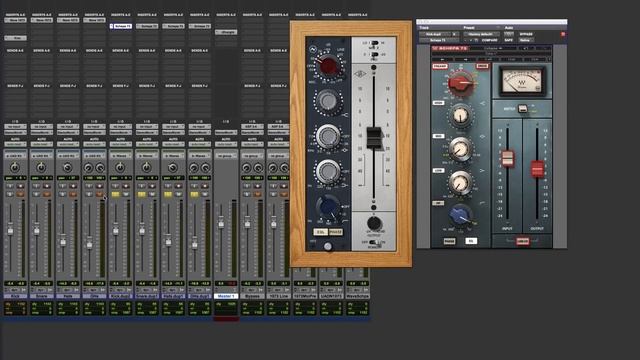The width and height of the screenshot is (640, 360).
Task: Open output selector on the Kick.dup1 track
Action: coord(120,133)
